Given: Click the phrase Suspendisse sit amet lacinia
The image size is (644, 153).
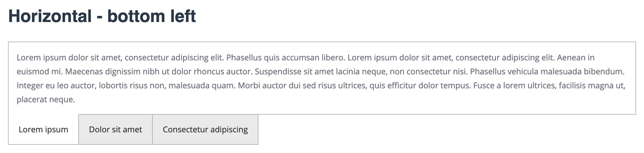Looking at the screenshot, I should click(x=307, y=72).
